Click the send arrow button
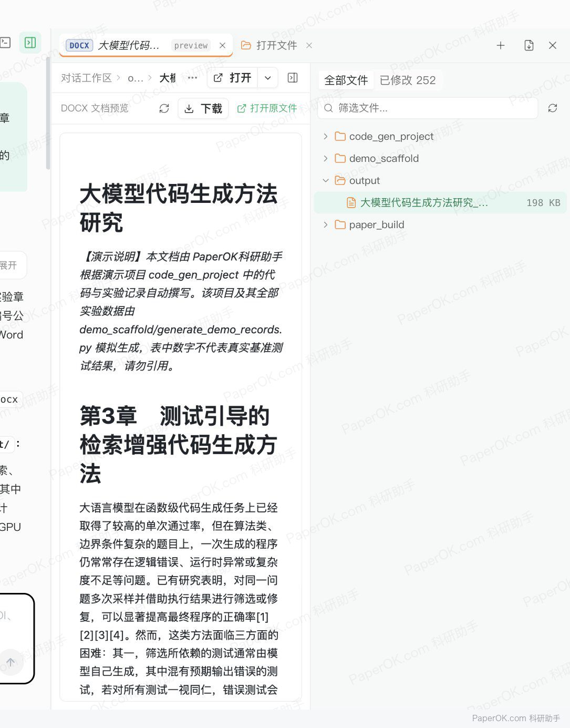570x728 pixels. [x=11, y=662]
